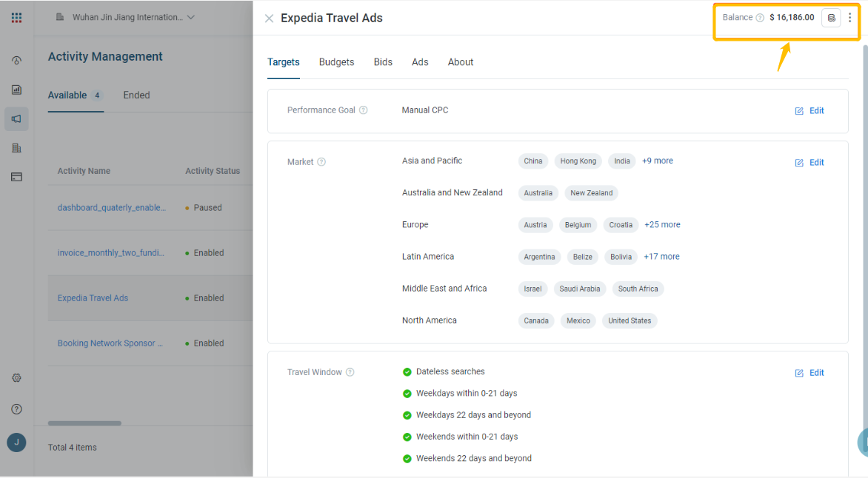Select the Ended activities tab
Image resolution: width=868 pixels, height=478 pixels.
(x=137, y=95)
